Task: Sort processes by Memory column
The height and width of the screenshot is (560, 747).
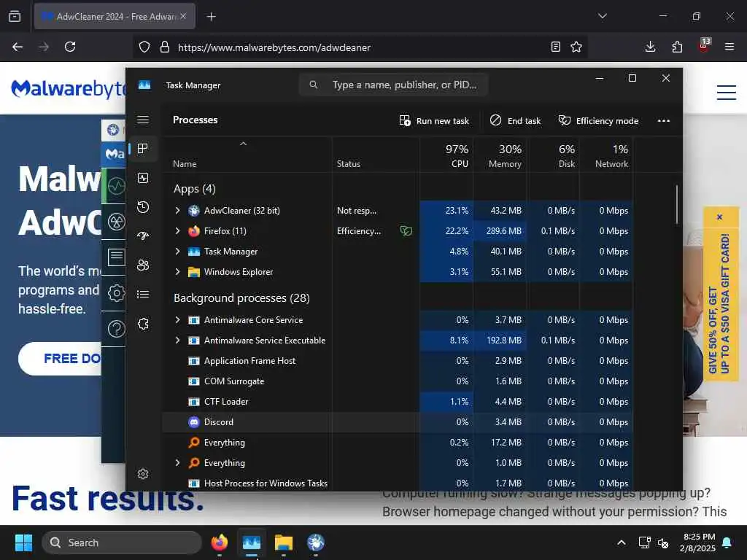Action: (x=500, y=156)
